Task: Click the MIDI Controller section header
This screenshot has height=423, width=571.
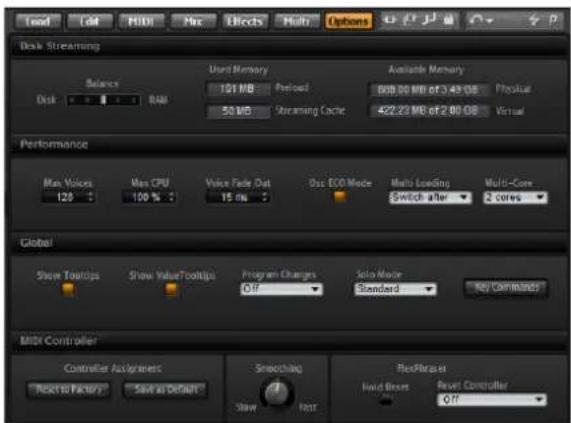Action: click(288, 341)
